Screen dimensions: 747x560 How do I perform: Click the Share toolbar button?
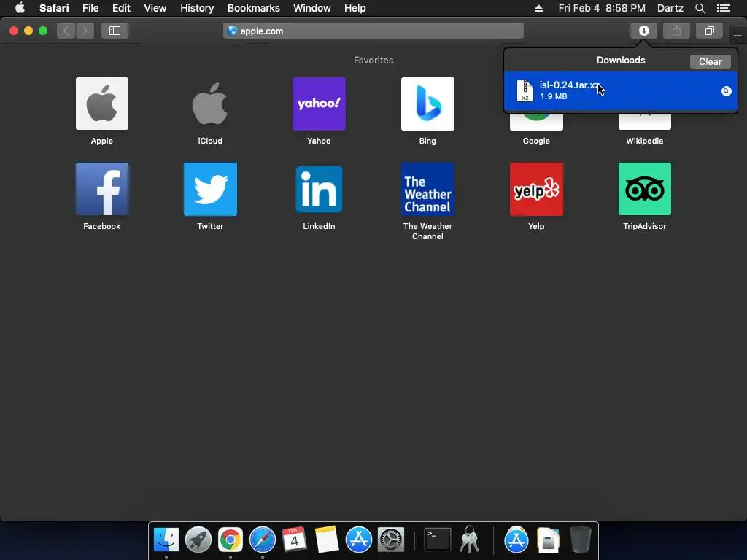[x=676, y=31]
